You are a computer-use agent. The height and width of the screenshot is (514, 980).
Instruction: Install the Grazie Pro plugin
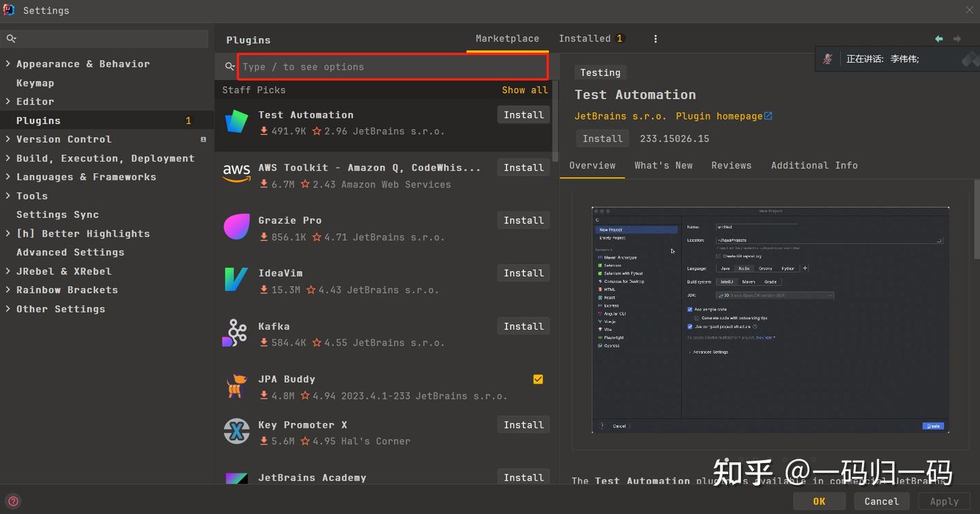523,220
